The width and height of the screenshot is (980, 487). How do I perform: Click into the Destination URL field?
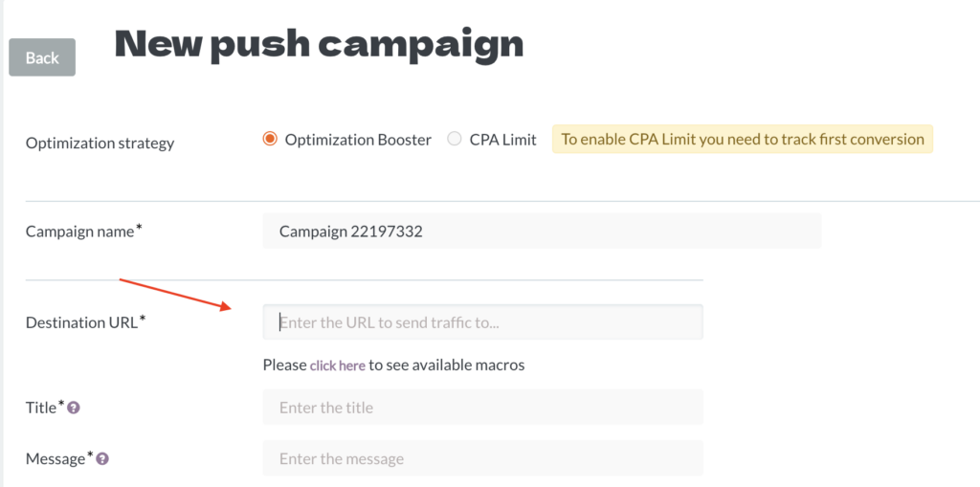pos(482,322)
